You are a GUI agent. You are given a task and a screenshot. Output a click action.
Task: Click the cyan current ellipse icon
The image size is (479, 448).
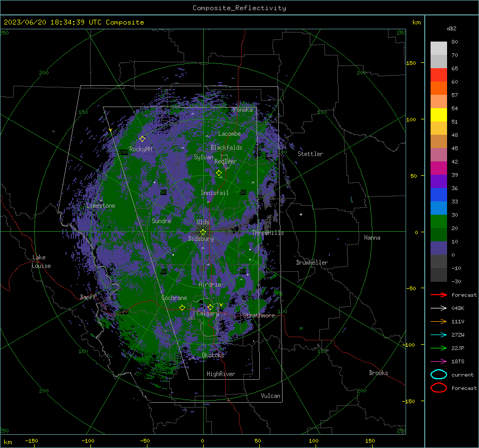[439, 374]
